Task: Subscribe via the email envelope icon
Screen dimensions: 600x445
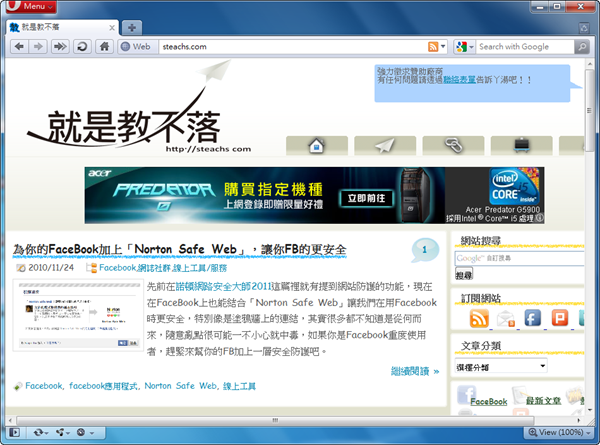Action: pos(506,318)
